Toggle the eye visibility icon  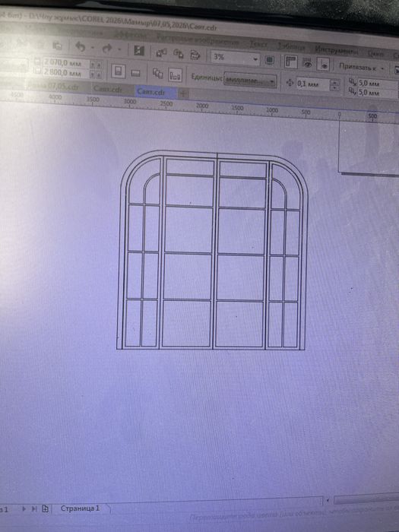point(307,63)
